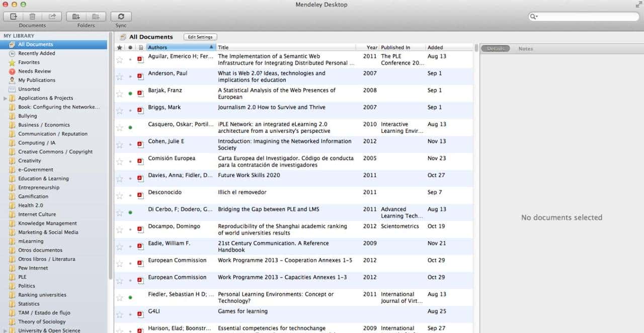Viewport: 644px width, 333px height.
Task: Sort by Title column header
Action: click(286, 47)
